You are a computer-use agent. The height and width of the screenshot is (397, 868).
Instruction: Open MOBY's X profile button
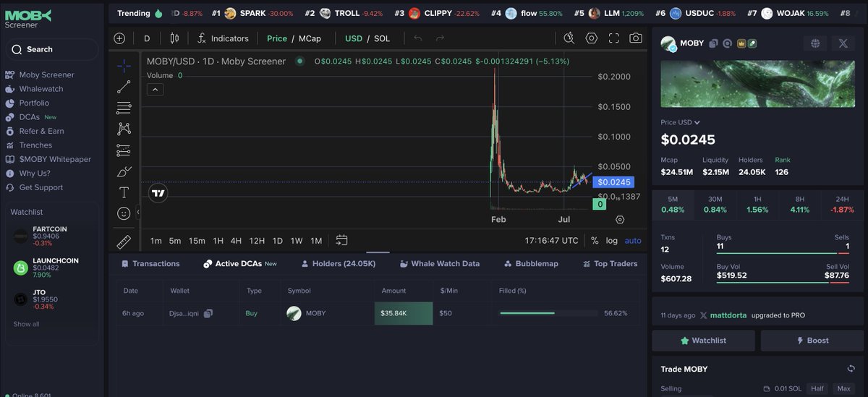coord(843,43)
